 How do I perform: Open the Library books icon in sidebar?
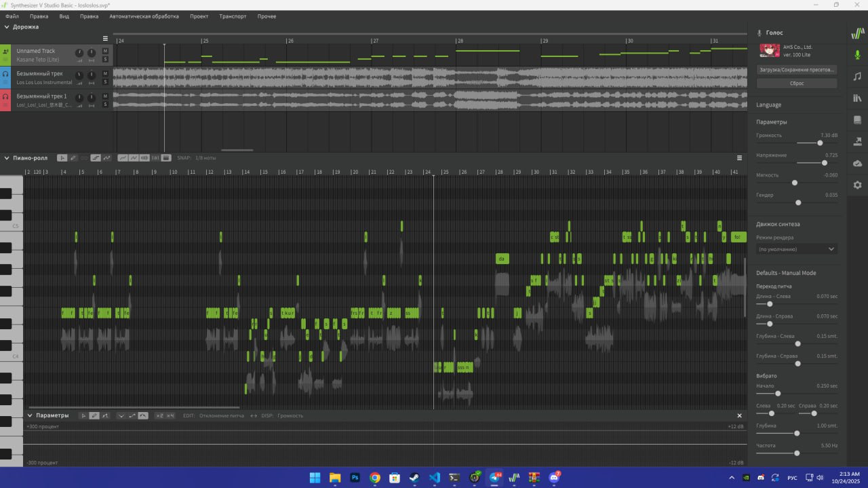click(857, 98)
